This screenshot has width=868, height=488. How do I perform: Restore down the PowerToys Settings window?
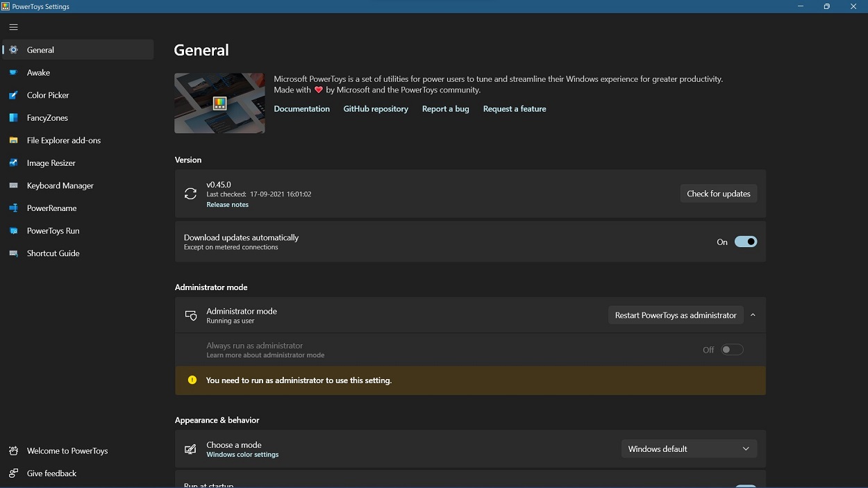(x=827, y=6)
